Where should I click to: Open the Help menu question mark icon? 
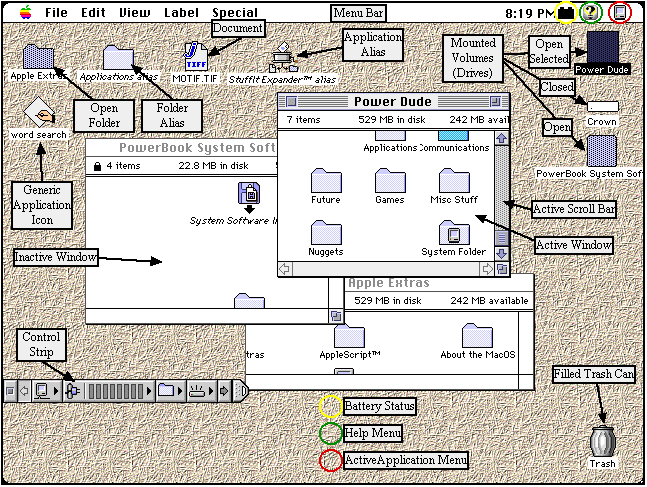[590, 13]
